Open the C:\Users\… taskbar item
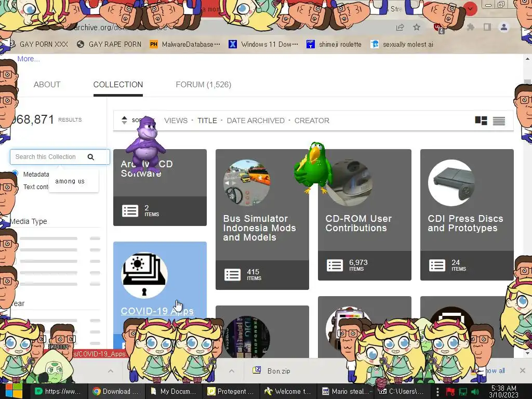The width and height of the screenshot is (532, 399). pyautogui.click(x=403, y=391)
